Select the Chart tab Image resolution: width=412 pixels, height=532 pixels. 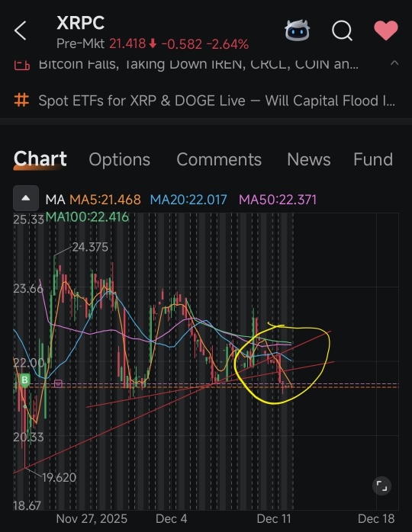[x=40, y=159]
